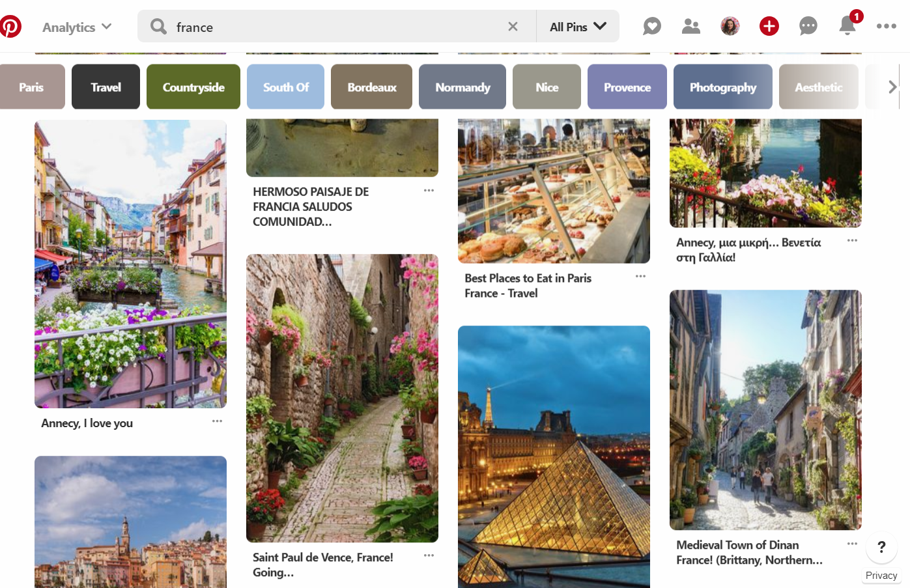Select the South Of topic chip
Viewport: 910px width, 588px height.
[x=285, y=87]
